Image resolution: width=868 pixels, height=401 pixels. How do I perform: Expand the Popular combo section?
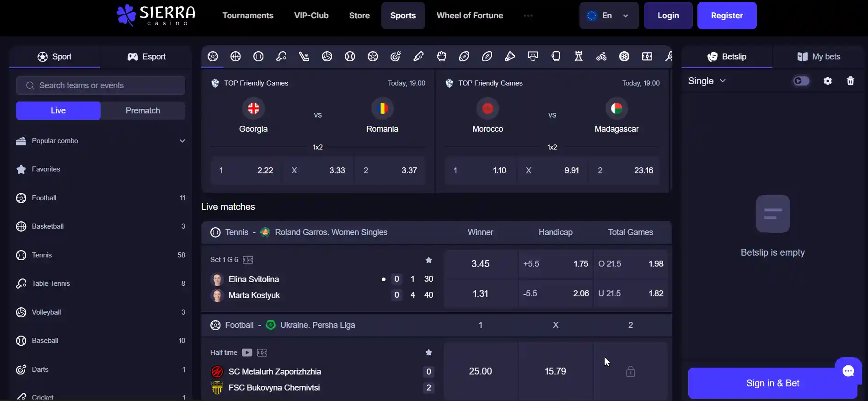(x=101, y=141)
